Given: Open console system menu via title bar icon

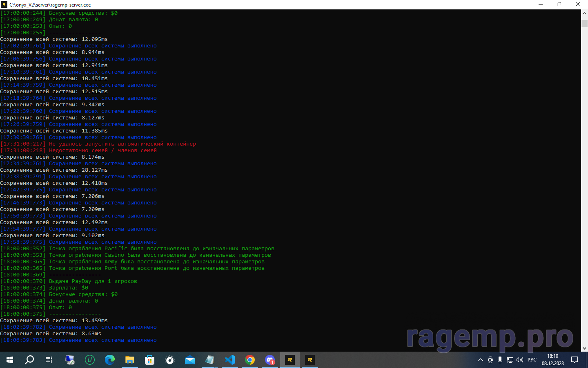Looking at the screenshot, I should pos(4,4).
